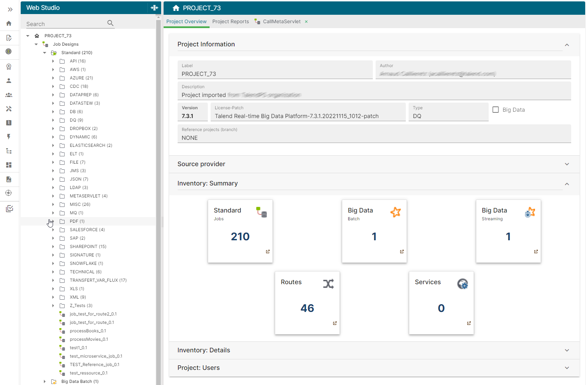This screenshot has height=385, width=588.
Task: Open Big Data Batch link icon
Action: [x=402, y=252]
